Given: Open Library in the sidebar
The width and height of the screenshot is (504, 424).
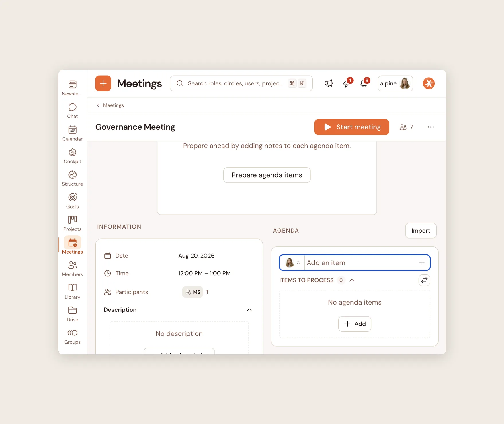Looking at the screenshot, I should (x=72, y=291).
